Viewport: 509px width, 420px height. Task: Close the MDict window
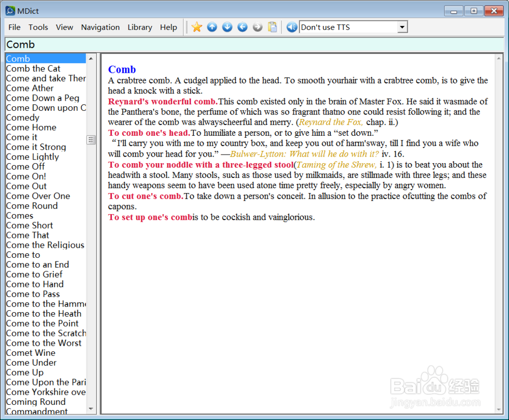(x=494, y=11)
